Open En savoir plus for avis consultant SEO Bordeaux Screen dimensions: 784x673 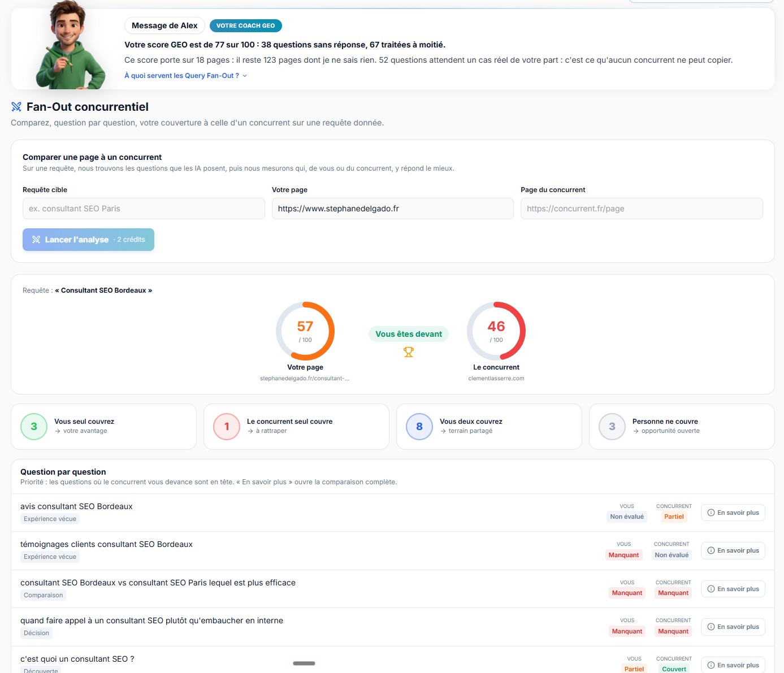(733, 513)
